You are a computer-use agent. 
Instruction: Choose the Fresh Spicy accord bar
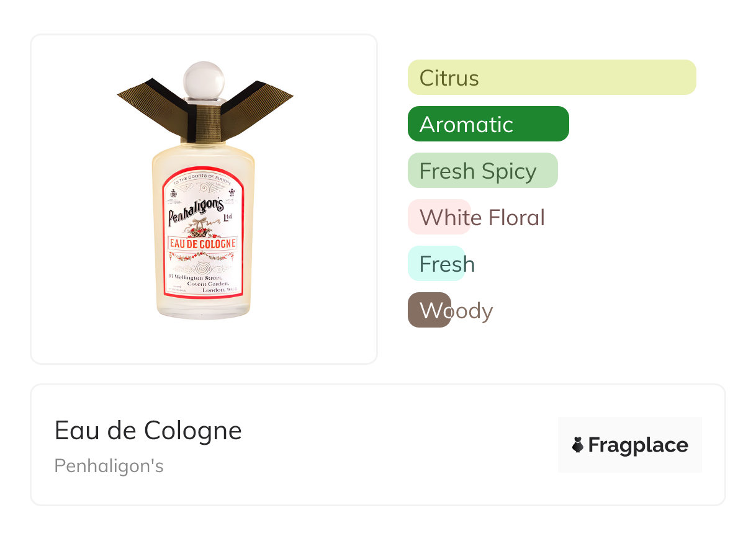482,171
